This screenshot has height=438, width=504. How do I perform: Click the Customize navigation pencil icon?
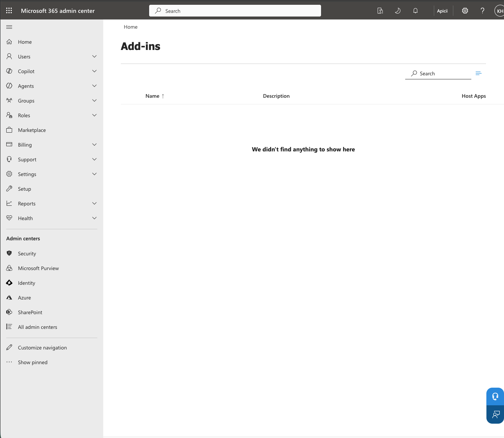pos(9,348)
